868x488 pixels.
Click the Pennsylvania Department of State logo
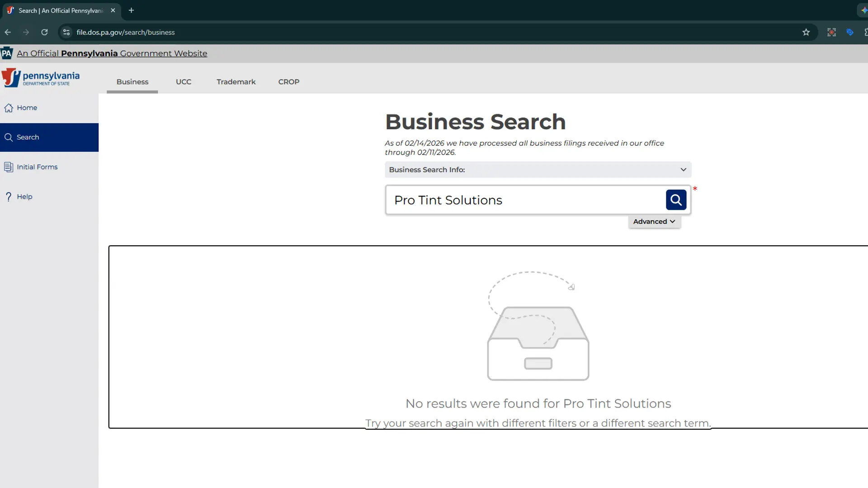click(x=40, y=77)
